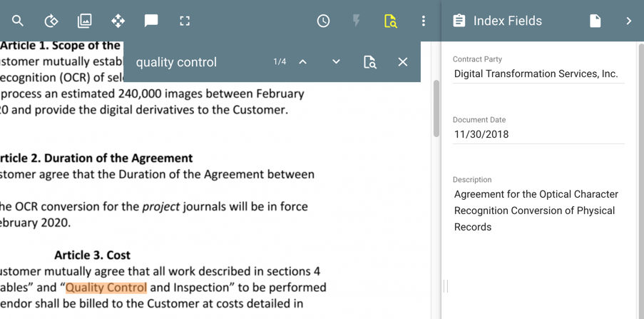Open document history clock icon
The height and width of the screenshot is (319, 644).
click(x=323, y=21)
